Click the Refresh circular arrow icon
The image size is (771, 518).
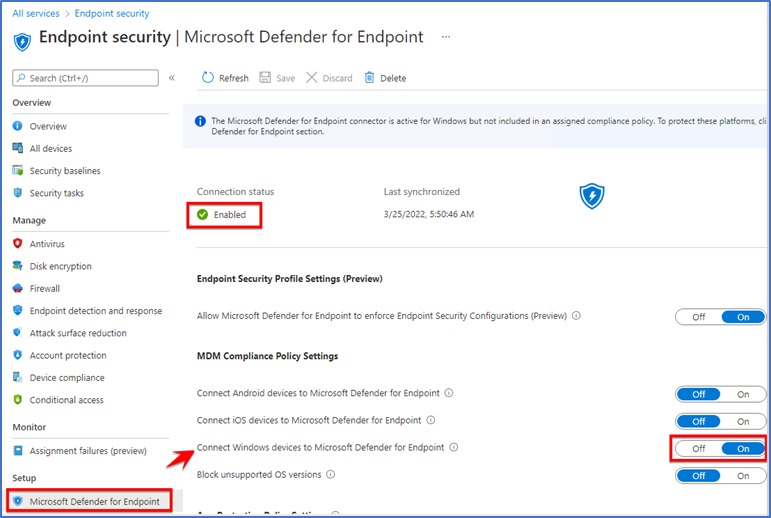[208, 78]
